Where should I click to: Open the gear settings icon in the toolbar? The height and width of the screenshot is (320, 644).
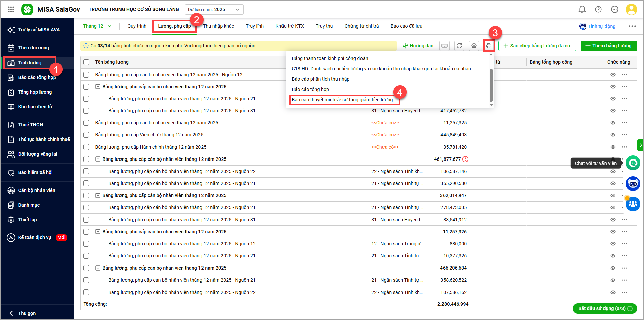click(474, 46)
